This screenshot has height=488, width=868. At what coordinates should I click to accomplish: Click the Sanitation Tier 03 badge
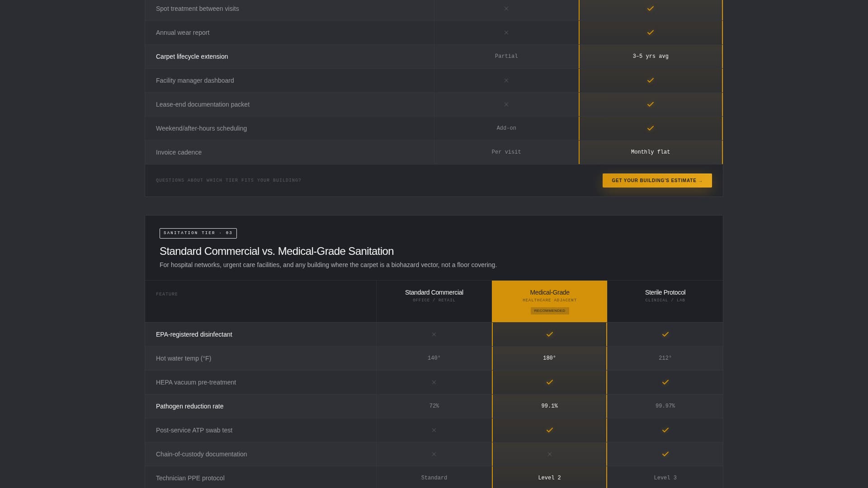(x=198, y=233)
